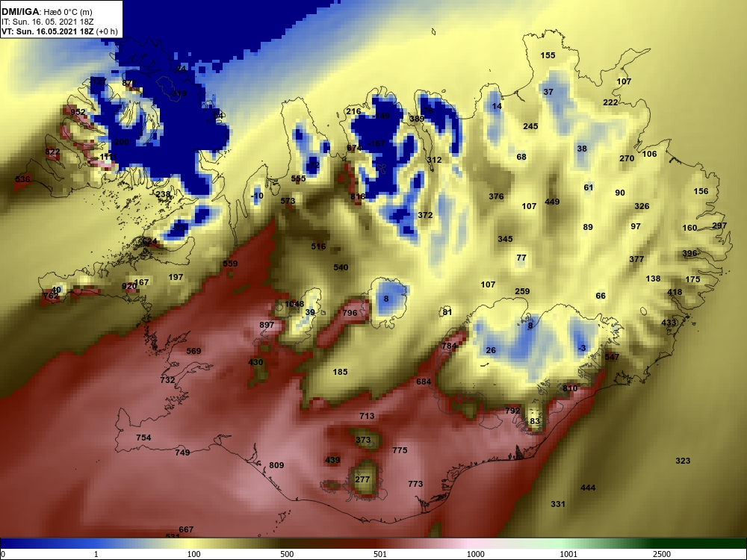Image resolution: width=747 pixels, height=560 pixels.
Task: Click the map value 216
Action: click(x=353, y=111)
